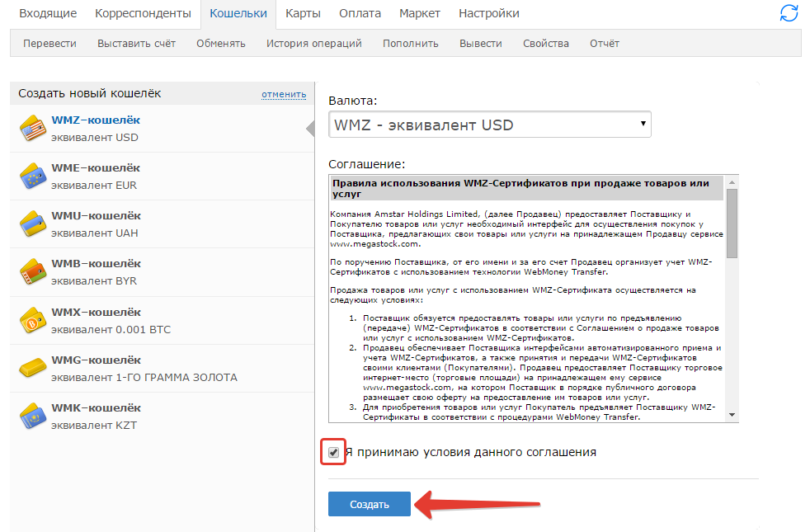Click the 'эквивалент 0.001 BTC' text
The image size is (810, 532).
111,330
